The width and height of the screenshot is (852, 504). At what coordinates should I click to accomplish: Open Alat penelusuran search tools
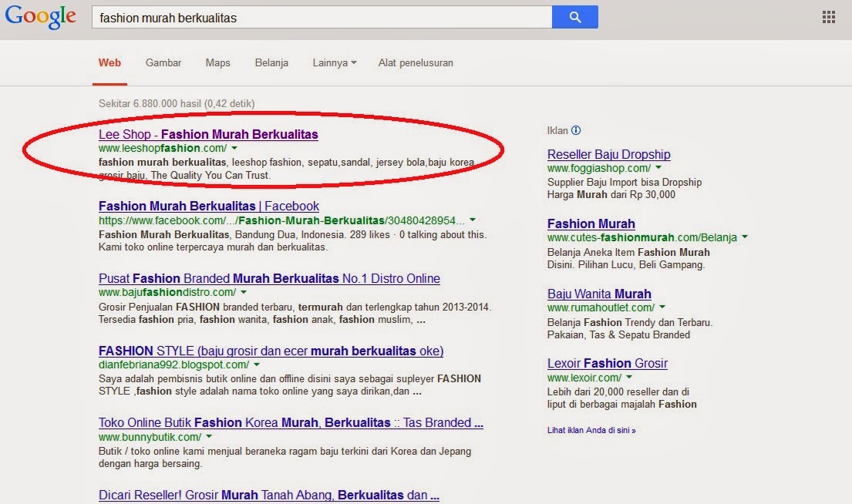(416, 63)
